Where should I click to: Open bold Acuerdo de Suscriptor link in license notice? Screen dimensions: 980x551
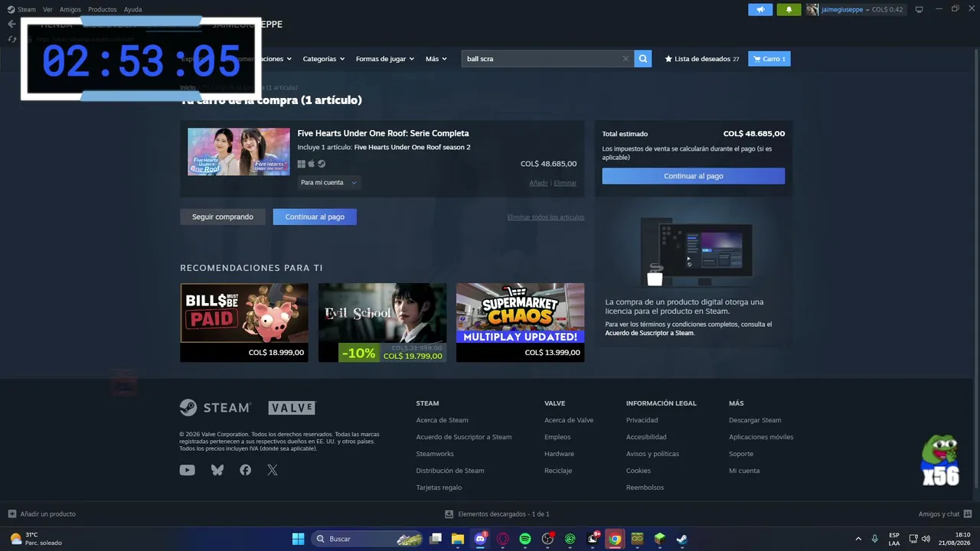649,333
